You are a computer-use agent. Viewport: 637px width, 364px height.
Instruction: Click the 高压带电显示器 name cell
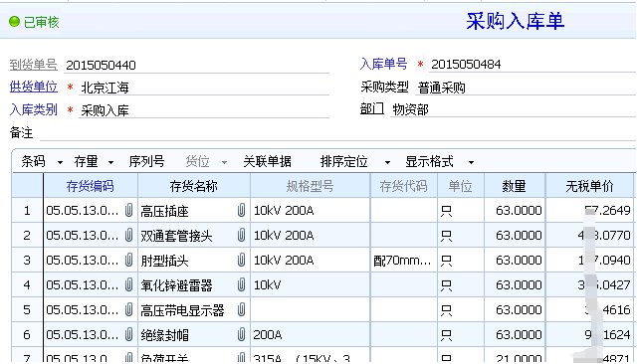click(x=194, y=309)
